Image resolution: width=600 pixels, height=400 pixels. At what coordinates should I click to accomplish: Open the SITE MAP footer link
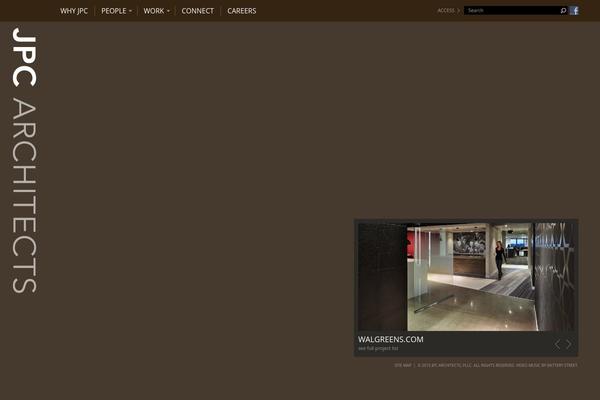403,365
